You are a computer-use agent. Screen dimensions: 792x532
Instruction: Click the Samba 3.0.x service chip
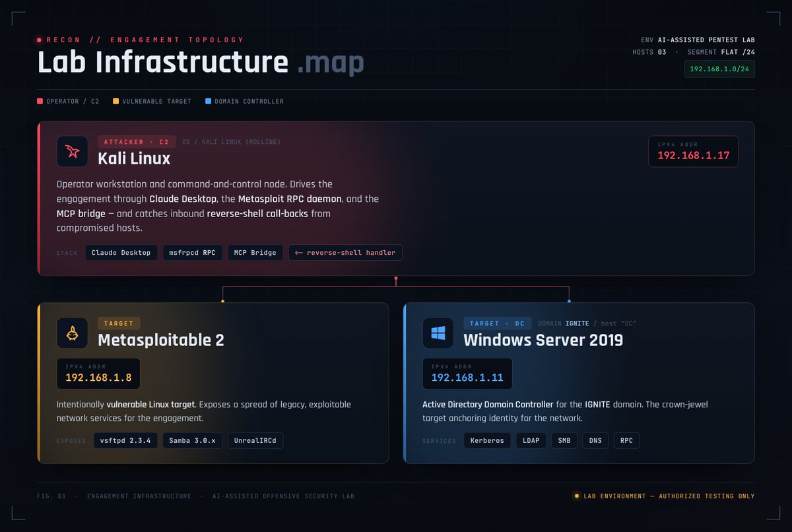(x=192, y=441)
